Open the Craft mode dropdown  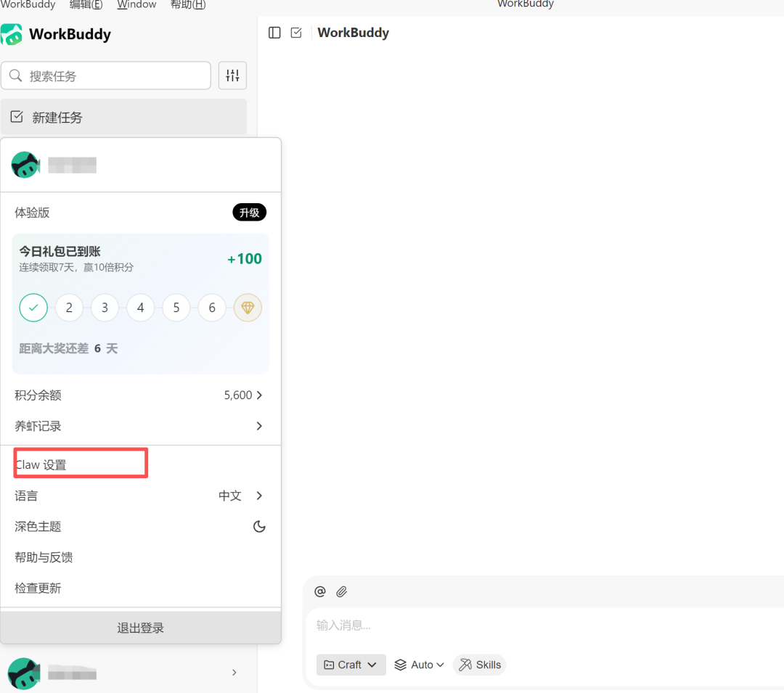coord(351,665)
